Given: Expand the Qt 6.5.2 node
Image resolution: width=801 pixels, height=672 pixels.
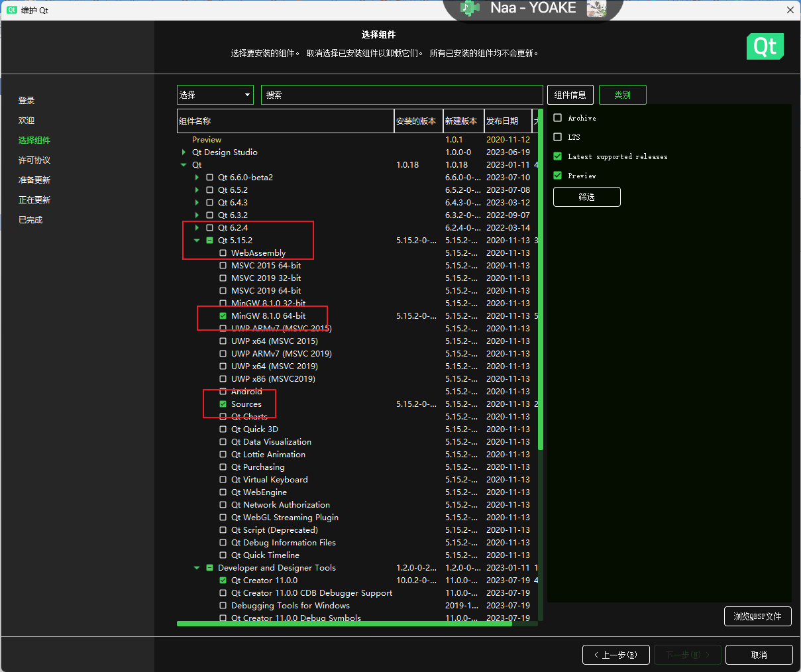Looking at the screenshot, I should (197, 190).
